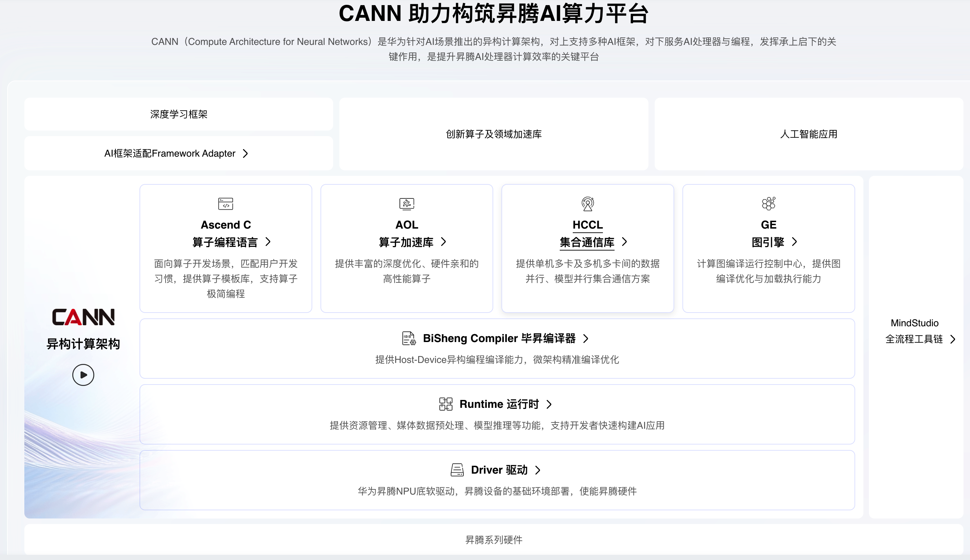Click the red CANN logo
Viewport: 970px width, 560px height.
click(83, 317)
